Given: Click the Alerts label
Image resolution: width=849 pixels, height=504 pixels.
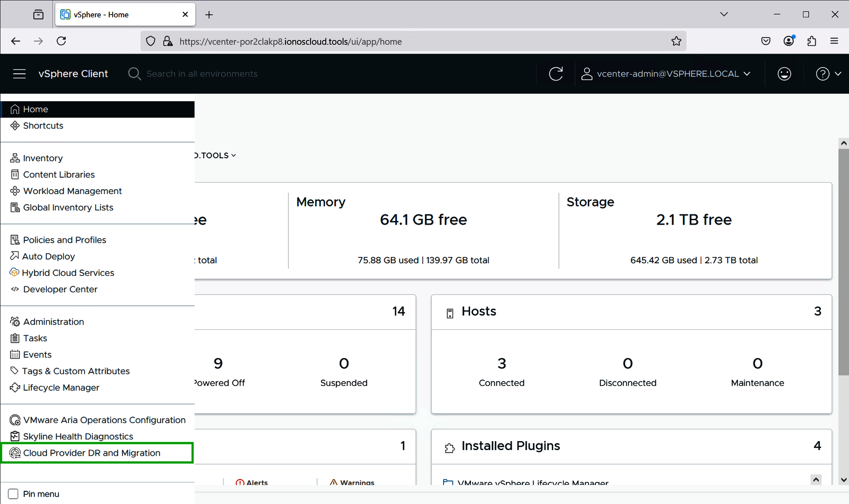Looking at the screenshot, I should tap(257, 482).
